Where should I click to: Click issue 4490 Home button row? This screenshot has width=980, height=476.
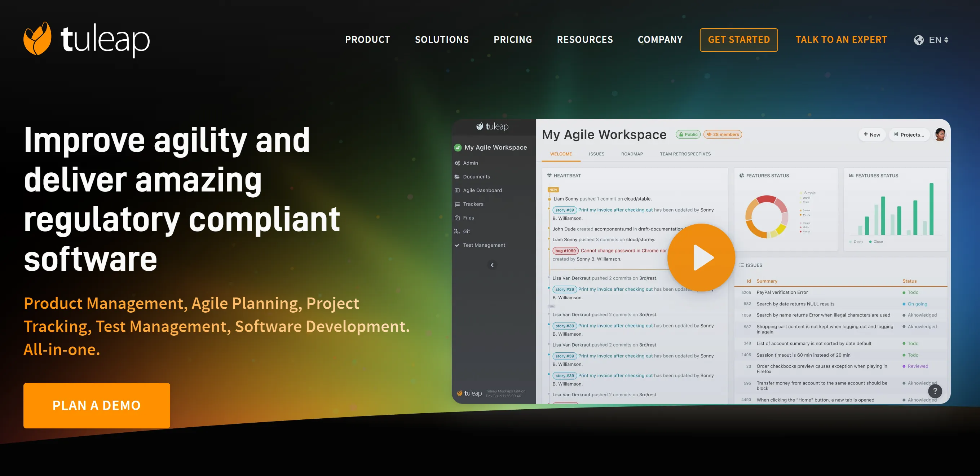840,400
